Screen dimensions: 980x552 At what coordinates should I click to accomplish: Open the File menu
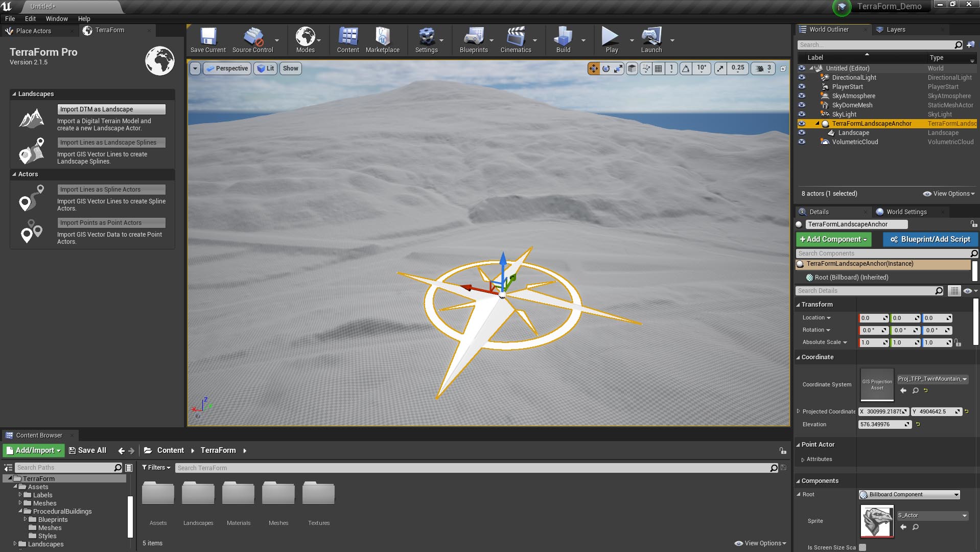[x=10, y=18]
